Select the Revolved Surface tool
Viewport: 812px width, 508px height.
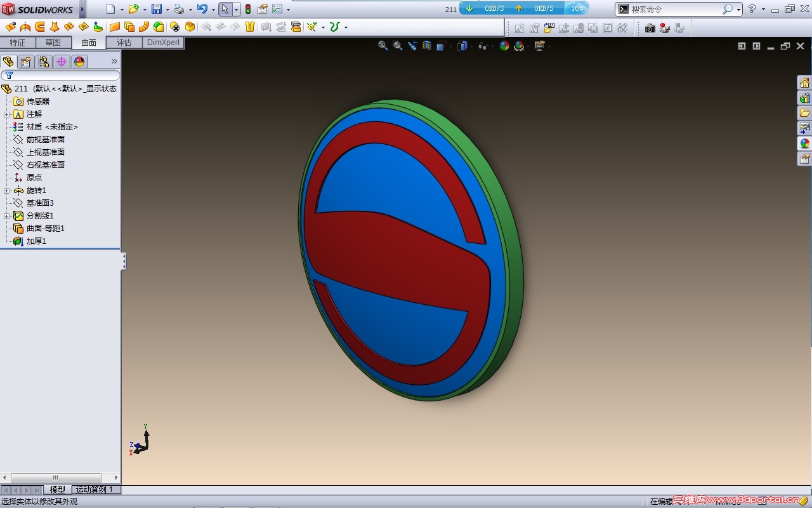point(25,27)
